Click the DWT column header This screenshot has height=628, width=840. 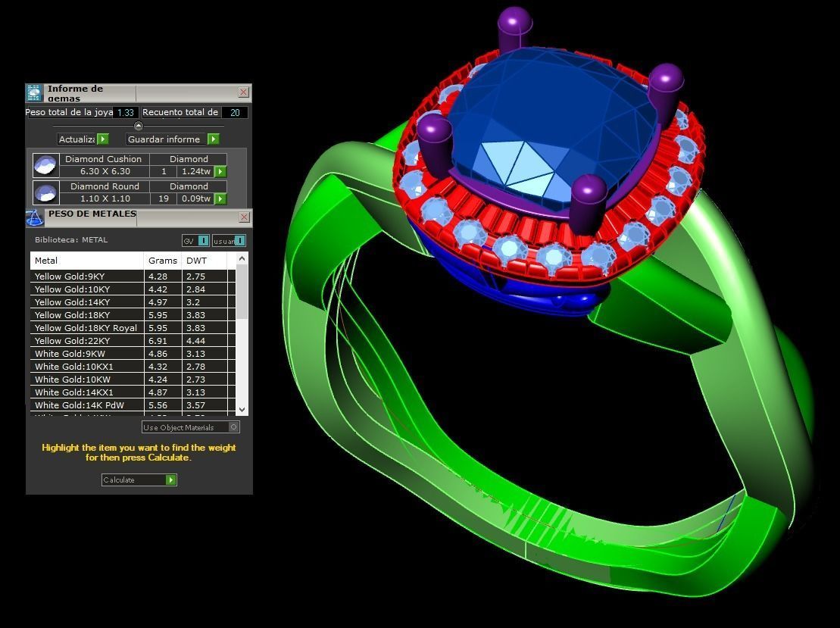(205, 261)
